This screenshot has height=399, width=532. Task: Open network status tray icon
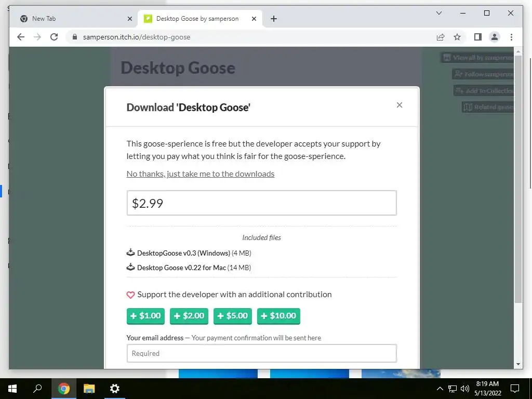pyautogui.click(x=453, y=389)
